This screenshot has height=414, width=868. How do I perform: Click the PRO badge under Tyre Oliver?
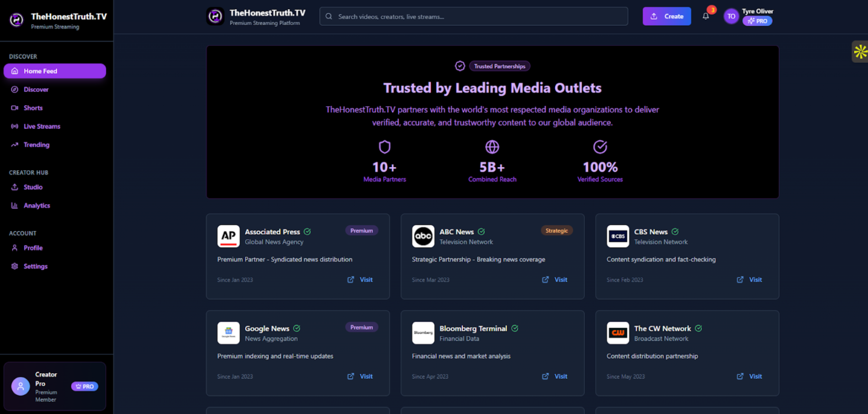point(757,21)
